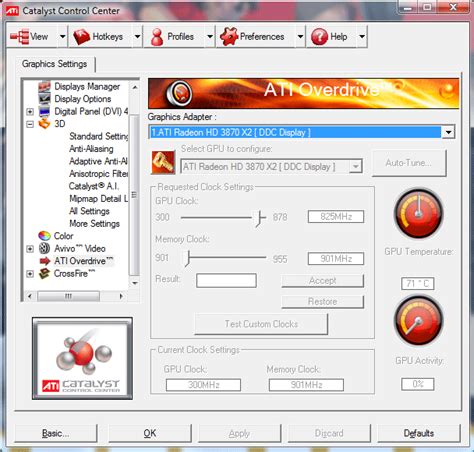
Task: Click the Defaults button
Action: [419, 433]
